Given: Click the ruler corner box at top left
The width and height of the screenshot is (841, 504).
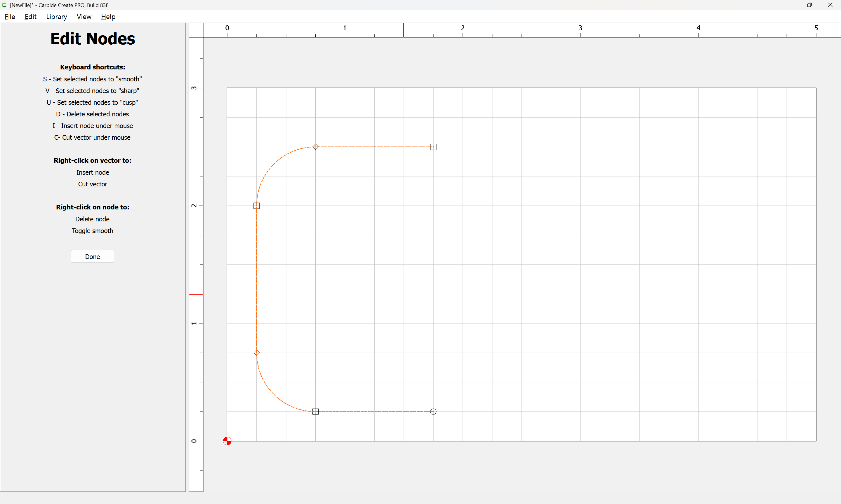Looking at the screenshot, I should click(196, 30).
